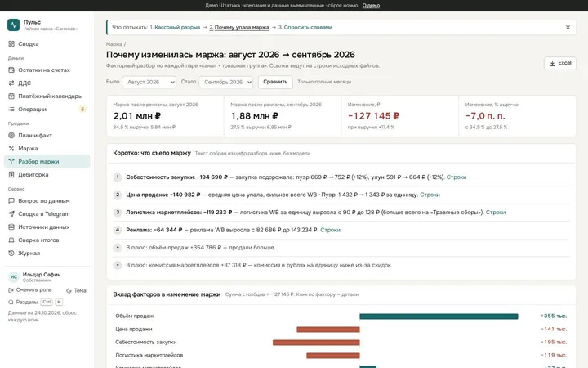
Task: Open Сводка dashboard icon in sidebar
Action: coord(11,44)
